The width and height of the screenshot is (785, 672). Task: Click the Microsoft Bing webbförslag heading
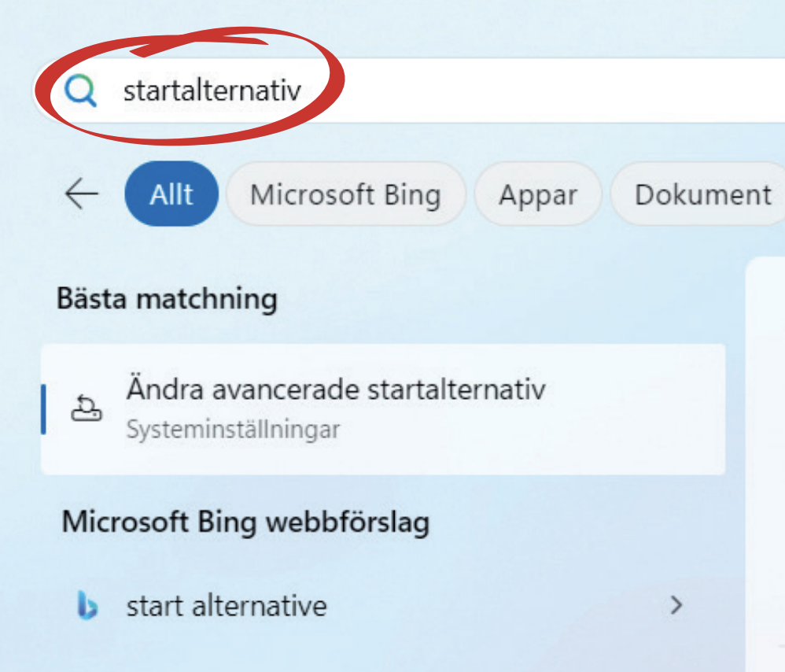click(245, 522)
